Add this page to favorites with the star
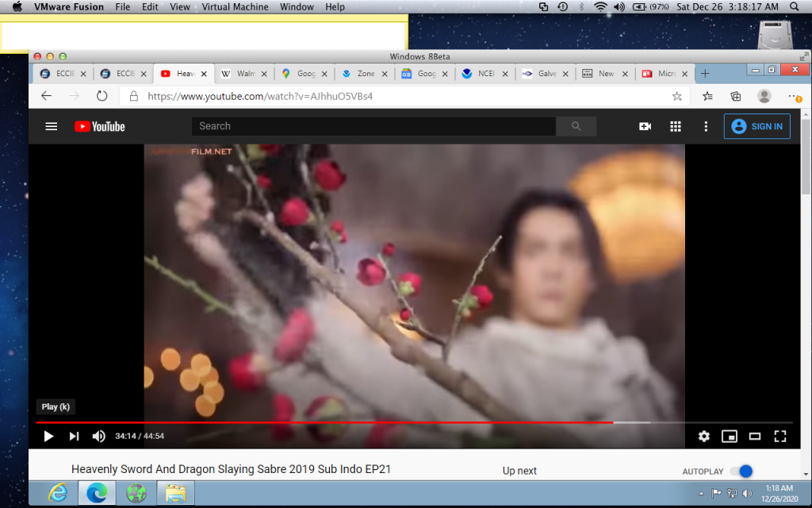This screenshot has width=812, height=508. point(677,96)
